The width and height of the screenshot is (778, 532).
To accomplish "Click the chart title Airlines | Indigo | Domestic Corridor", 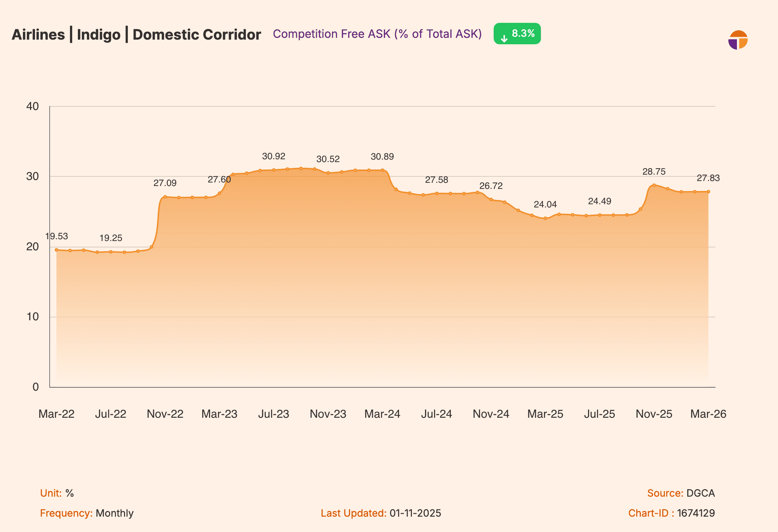I will coord(137,34).
